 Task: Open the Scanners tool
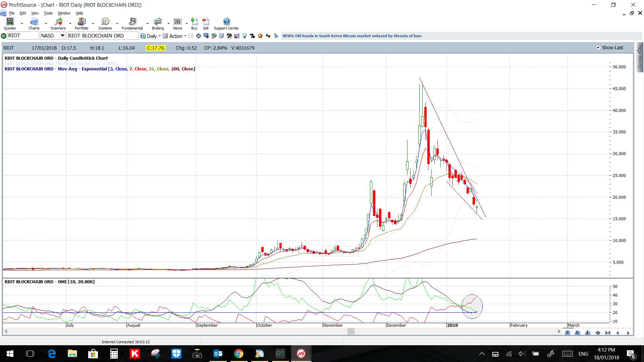(x=58, y=23)
